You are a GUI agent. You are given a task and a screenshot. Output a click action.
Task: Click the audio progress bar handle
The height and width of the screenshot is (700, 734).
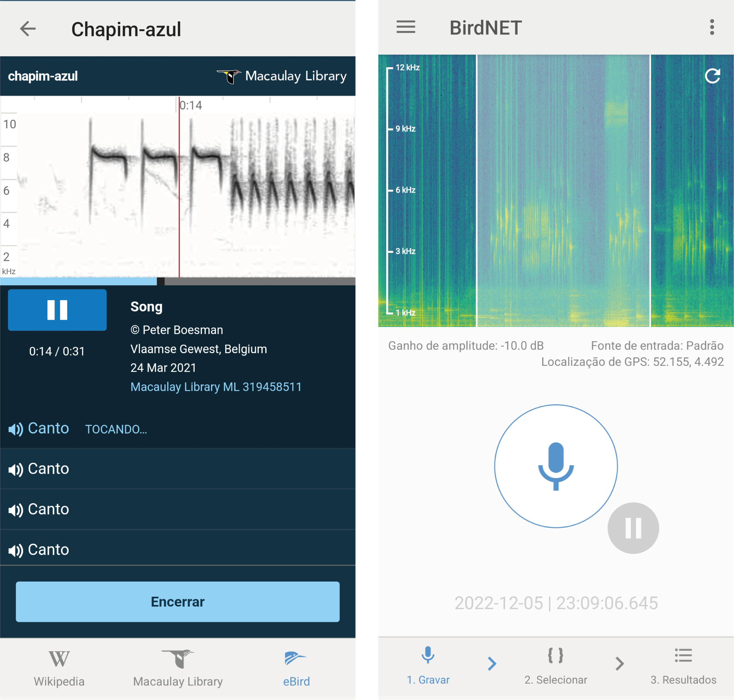tap(160, 281)
